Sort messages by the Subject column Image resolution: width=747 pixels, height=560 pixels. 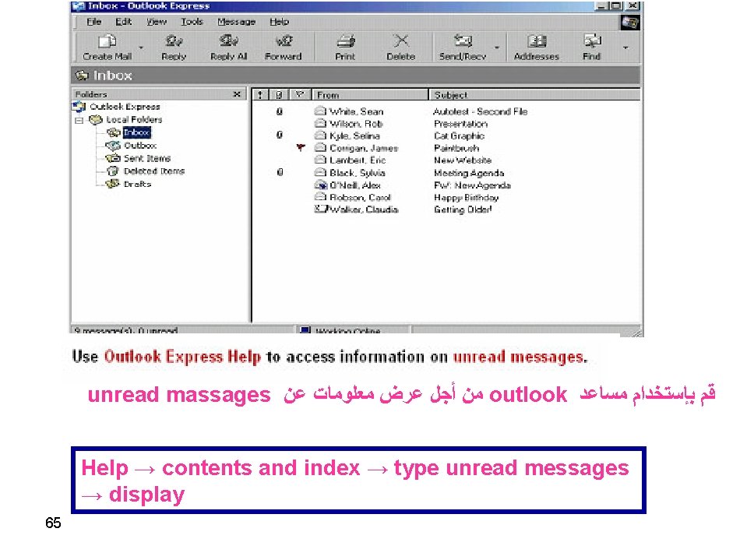tap(534, 95)
